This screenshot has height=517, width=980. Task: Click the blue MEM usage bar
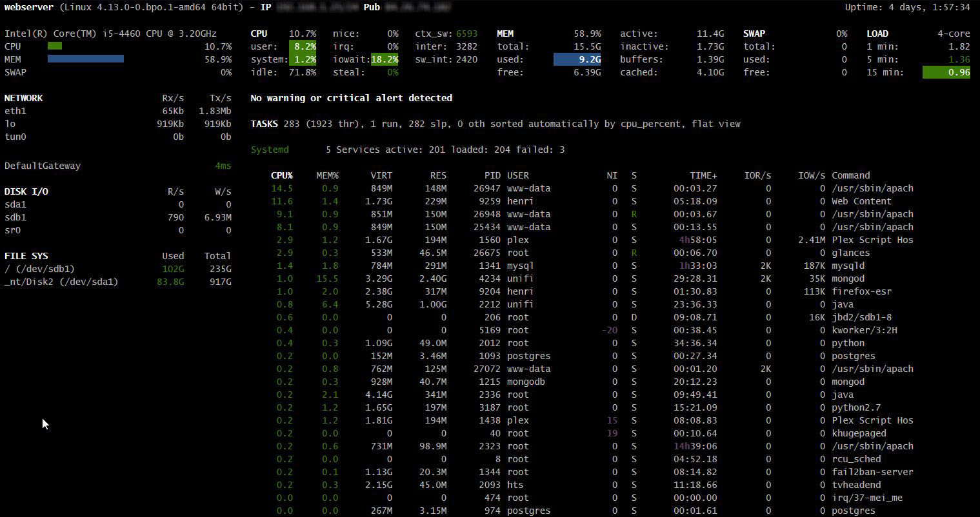86,59
